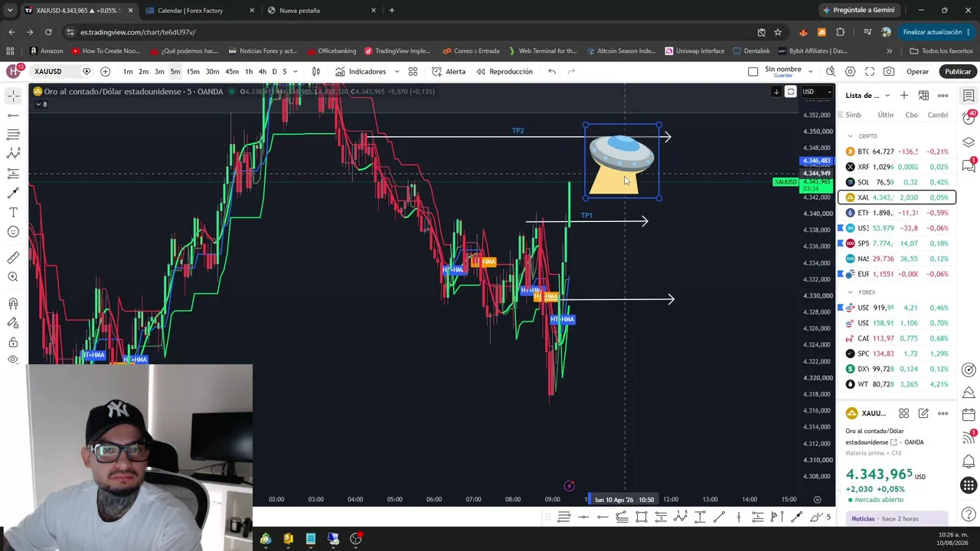
Task: Toggle stay in drawing mode
Action: (x=13, y=323)
